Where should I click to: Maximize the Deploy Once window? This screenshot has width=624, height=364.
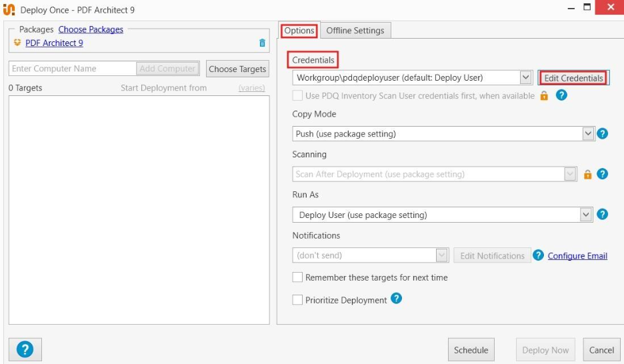(x=587, y=7)
